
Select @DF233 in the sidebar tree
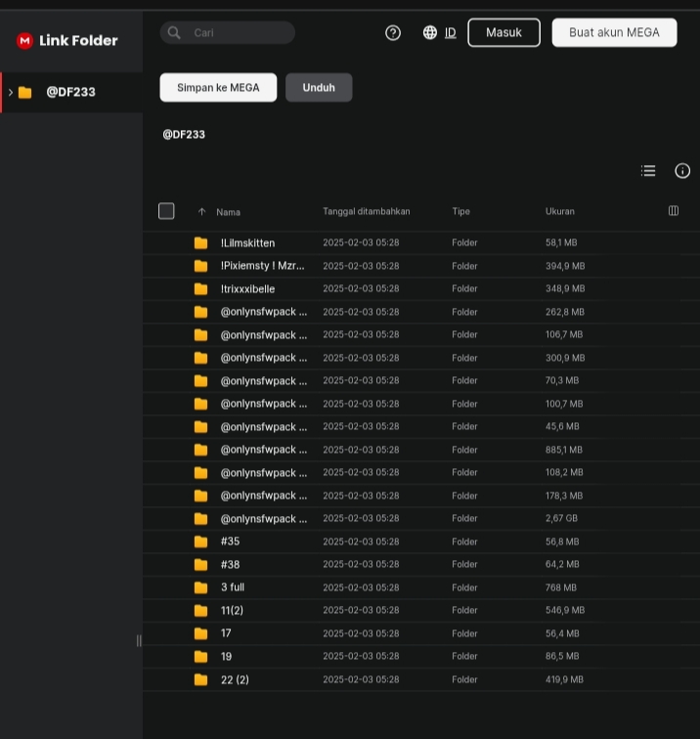71,92
